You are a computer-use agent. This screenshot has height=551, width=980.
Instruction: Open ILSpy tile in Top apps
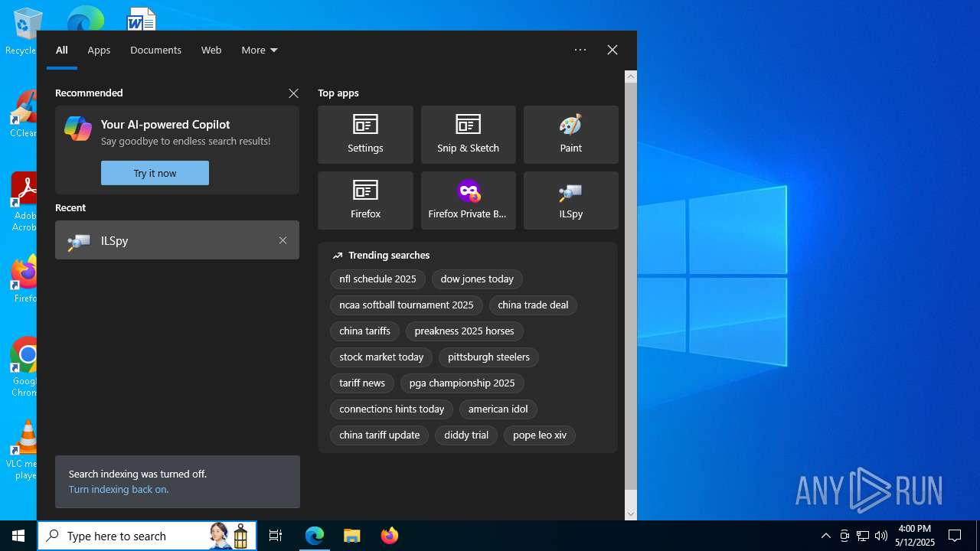pos(570,201)
